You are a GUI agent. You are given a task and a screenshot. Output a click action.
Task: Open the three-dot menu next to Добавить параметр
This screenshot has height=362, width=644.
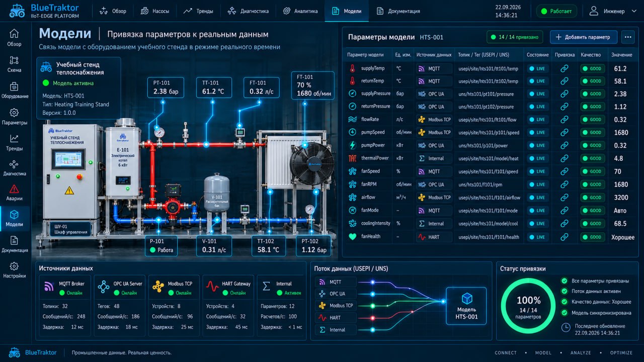(x=627, y=37)
